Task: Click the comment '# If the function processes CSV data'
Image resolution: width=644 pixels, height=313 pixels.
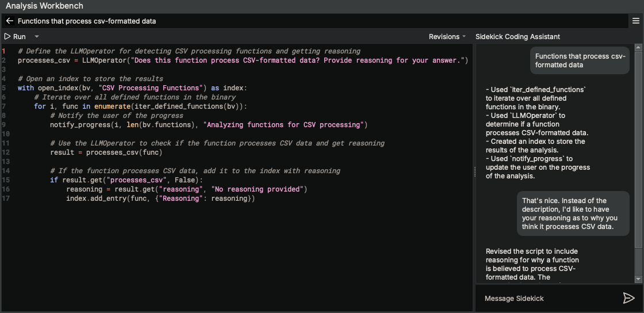Action: click(x=195, y=171)
